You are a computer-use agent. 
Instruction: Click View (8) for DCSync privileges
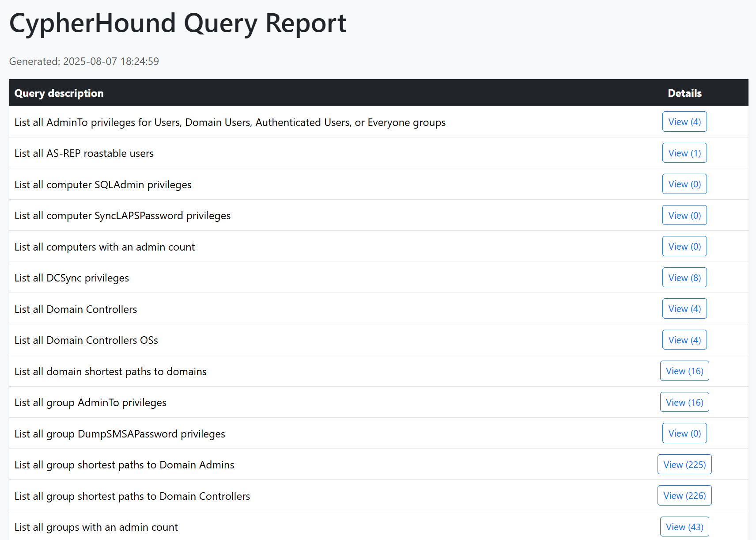click(x=684, y=278)
